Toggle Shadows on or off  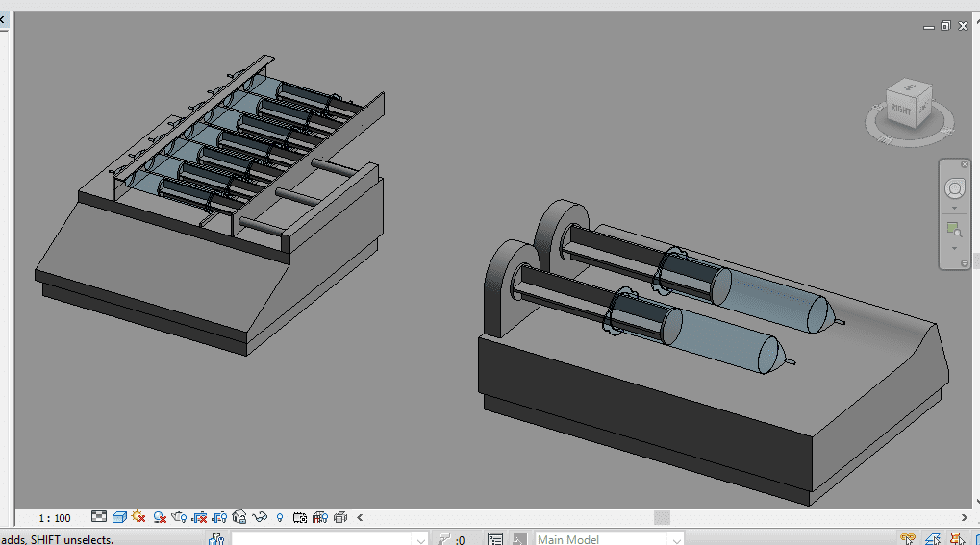[160, 517]
